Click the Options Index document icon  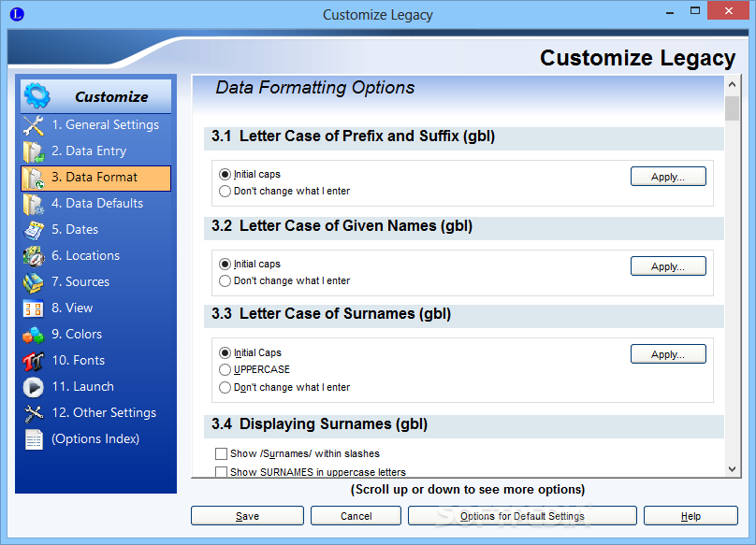(34, 439)
